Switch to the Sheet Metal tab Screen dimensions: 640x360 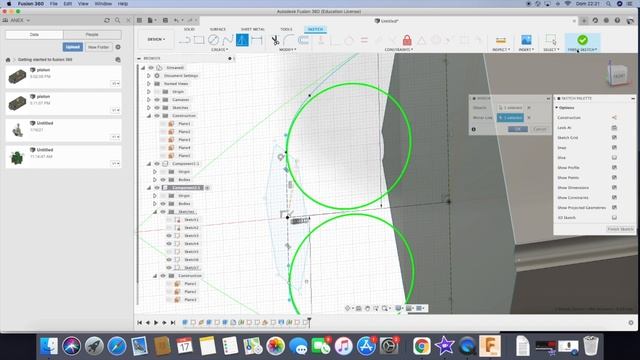(x=253, y=29)
